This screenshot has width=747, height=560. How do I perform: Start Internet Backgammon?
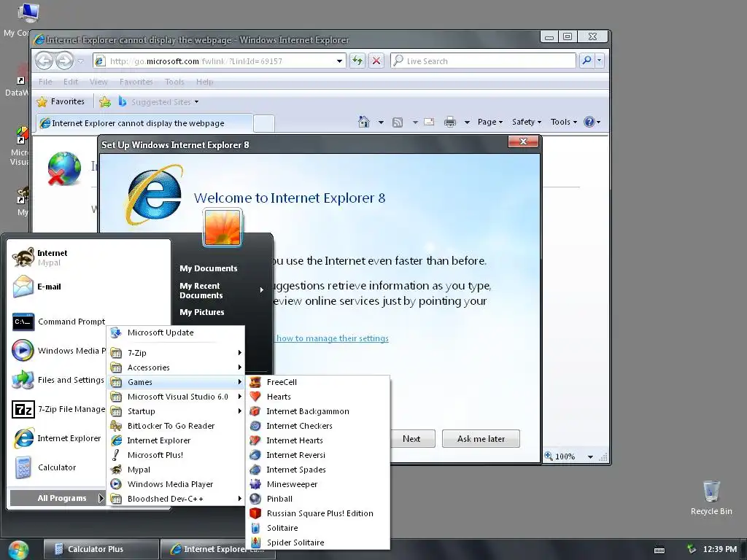pos(318,411)
